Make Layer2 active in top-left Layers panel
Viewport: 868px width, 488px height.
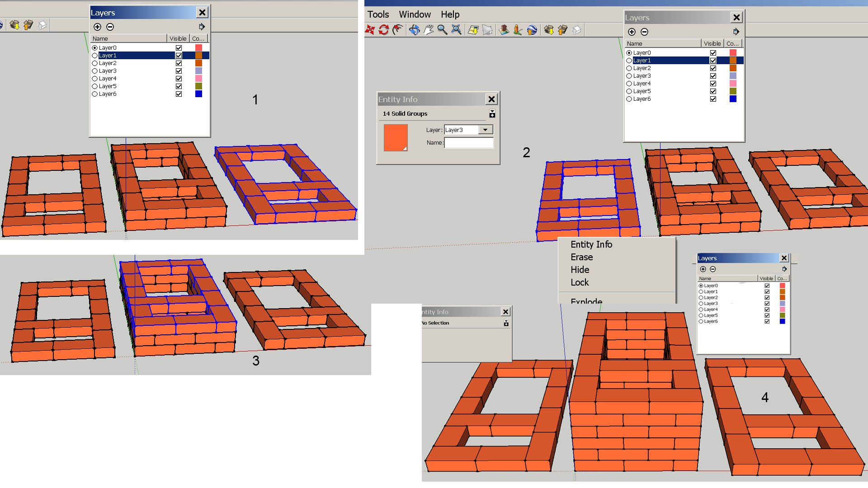[x=95, y=63]
